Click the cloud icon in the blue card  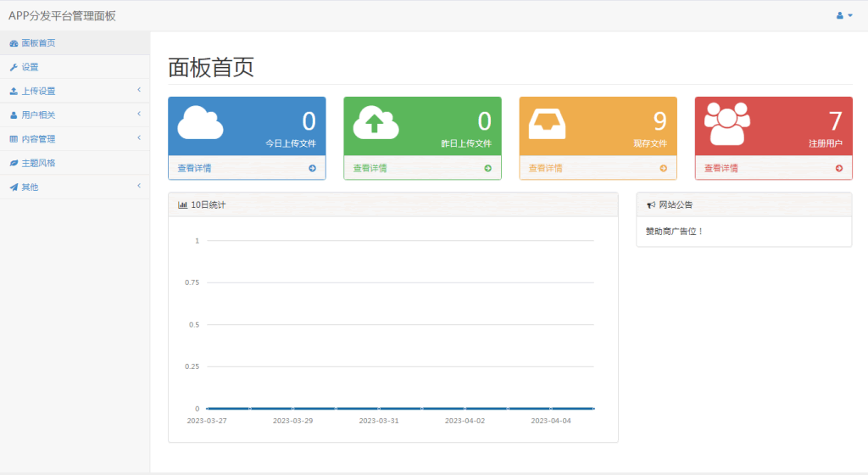[x=200, y=124]
